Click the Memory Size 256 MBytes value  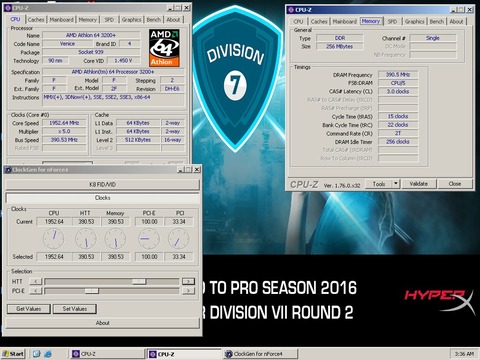tap(339, 46)
